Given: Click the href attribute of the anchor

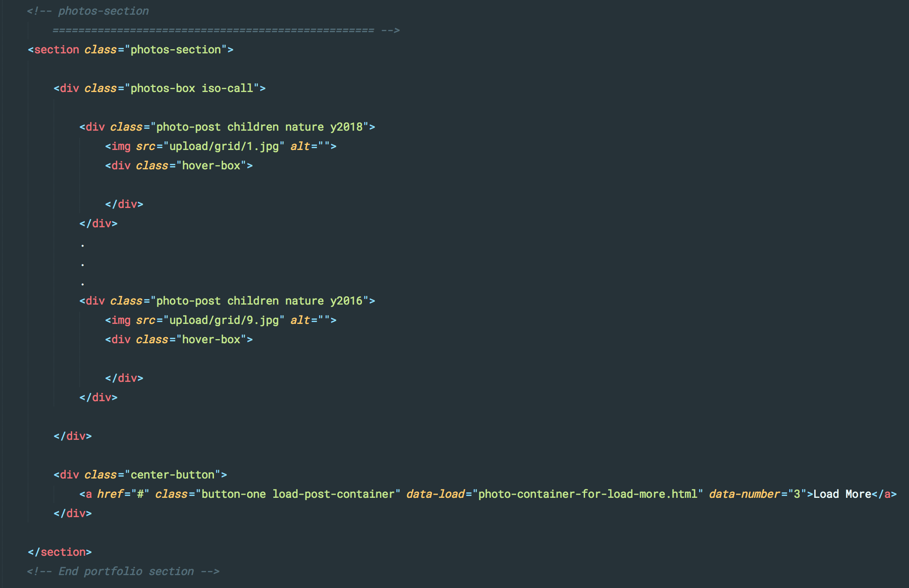Looking at the screenshot, I should (x=110, y=494).
